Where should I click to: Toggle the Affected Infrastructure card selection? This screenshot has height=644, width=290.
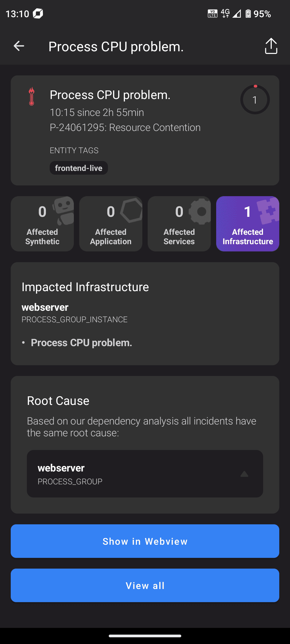point(247,224)
